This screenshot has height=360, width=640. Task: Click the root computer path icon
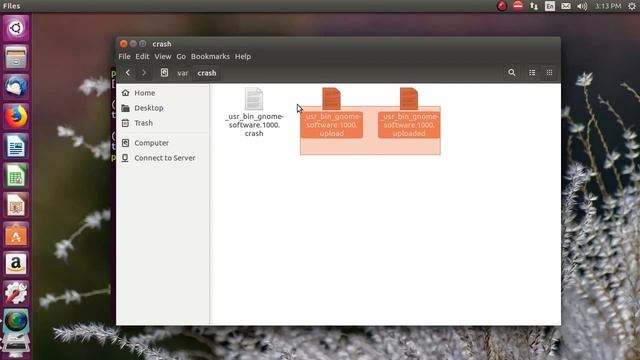pos(164,73)
